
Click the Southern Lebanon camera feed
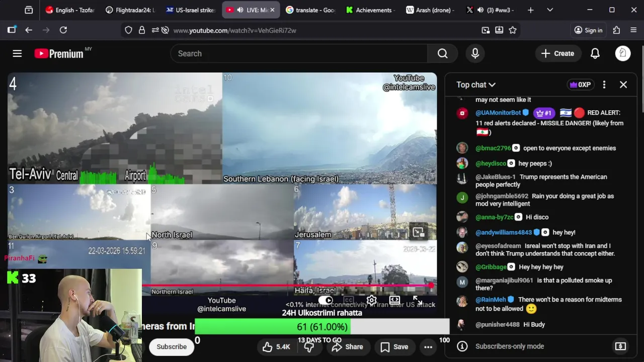(x=330, y=128)
